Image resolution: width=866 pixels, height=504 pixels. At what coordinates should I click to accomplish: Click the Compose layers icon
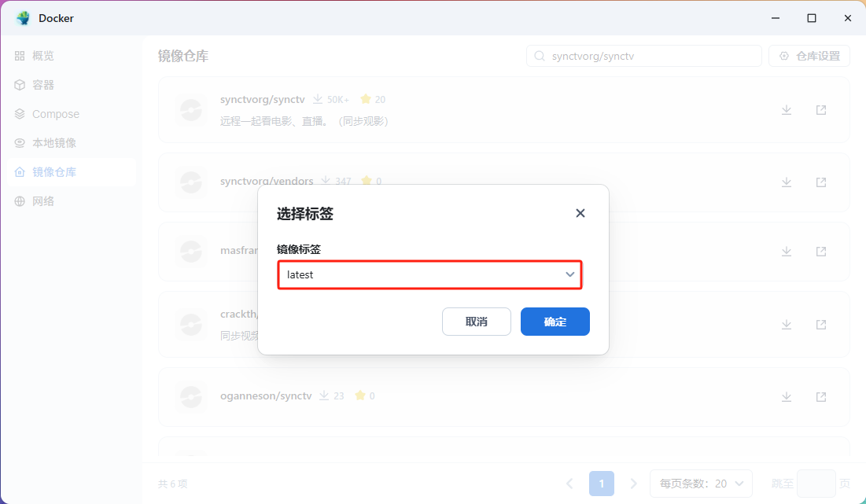pos(20,114)
